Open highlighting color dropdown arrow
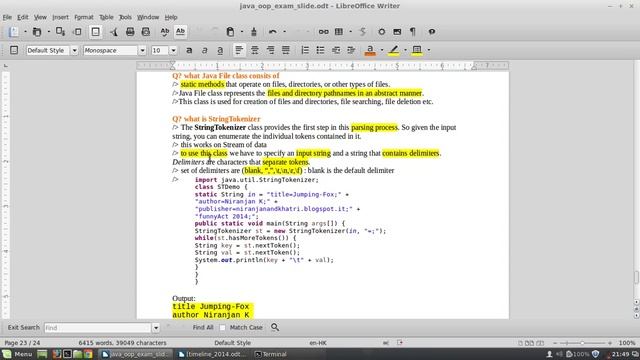The height and width of the screenshot is (360, 640). click(405, 50)
